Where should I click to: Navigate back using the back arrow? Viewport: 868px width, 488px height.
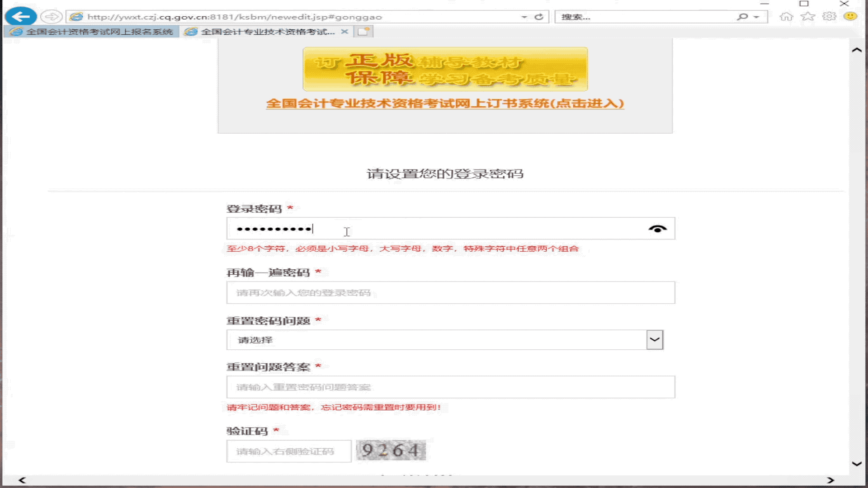[x=21, y=16]
